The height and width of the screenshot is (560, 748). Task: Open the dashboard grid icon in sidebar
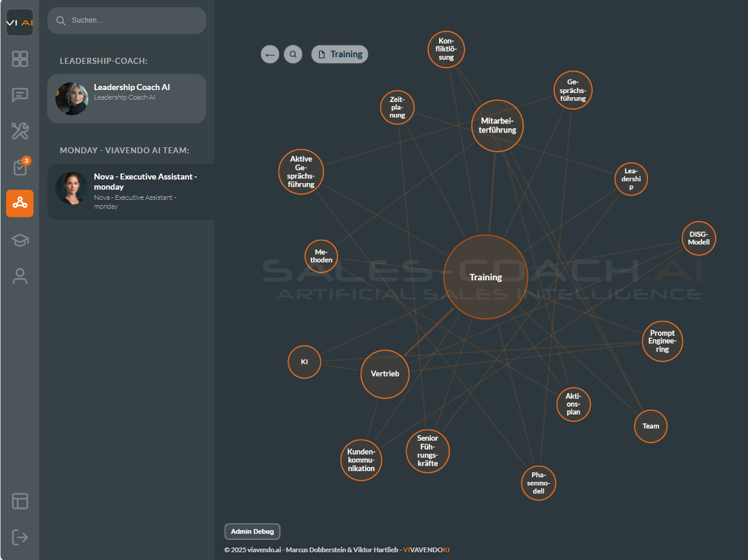[x=20, y=58]
